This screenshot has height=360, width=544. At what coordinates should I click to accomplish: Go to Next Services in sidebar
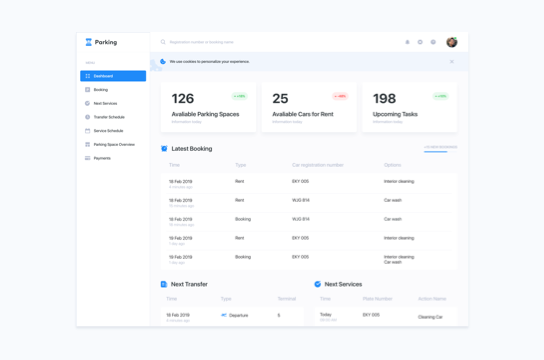pyautogui.click(x=113, y=103)
